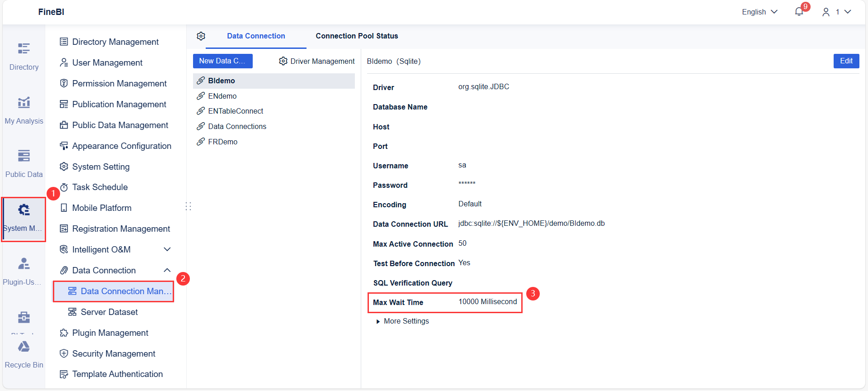Open the Recycle Bin icon
Viewport: 868px width, 391px height.
(24, 347)
